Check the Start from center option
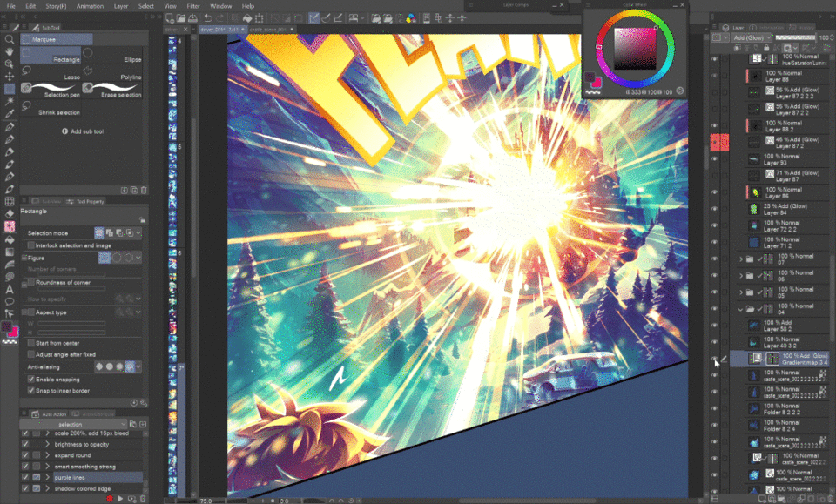 (31, 344)
